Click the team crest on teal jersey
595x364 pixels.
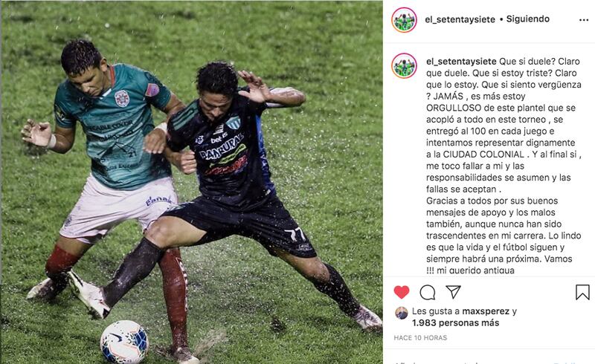122,98
